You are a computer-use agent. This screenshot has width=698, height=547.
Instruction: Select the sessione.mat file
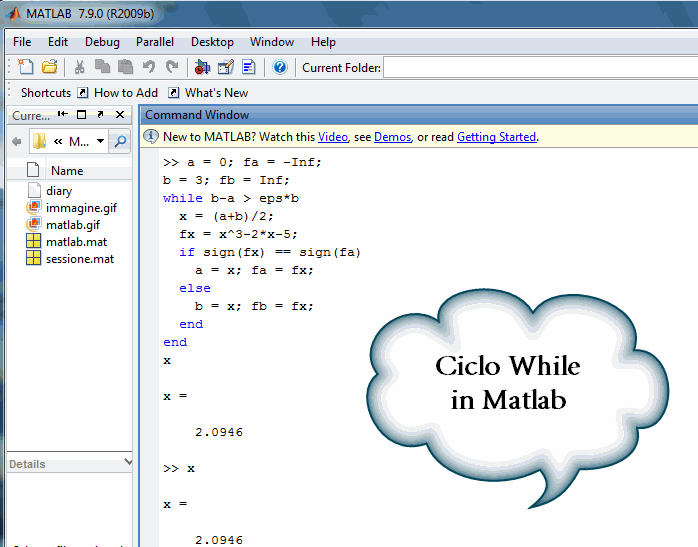point(80,259)
